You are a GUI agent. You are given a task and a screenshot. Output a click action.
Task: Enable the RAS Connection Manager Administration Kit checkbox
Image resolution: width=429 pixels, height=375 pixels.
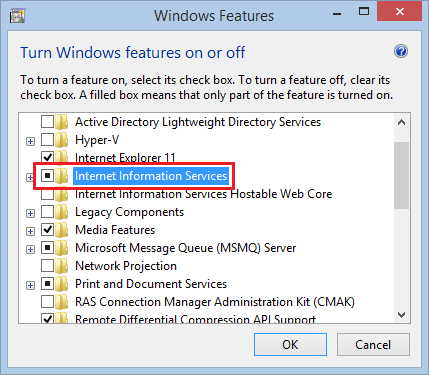(x=47, y=302)
